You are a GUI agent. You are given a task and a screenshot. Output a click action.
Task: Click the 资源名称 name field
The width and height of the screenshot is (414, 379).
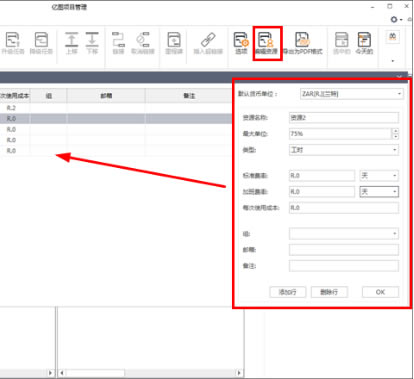[343, 118]
